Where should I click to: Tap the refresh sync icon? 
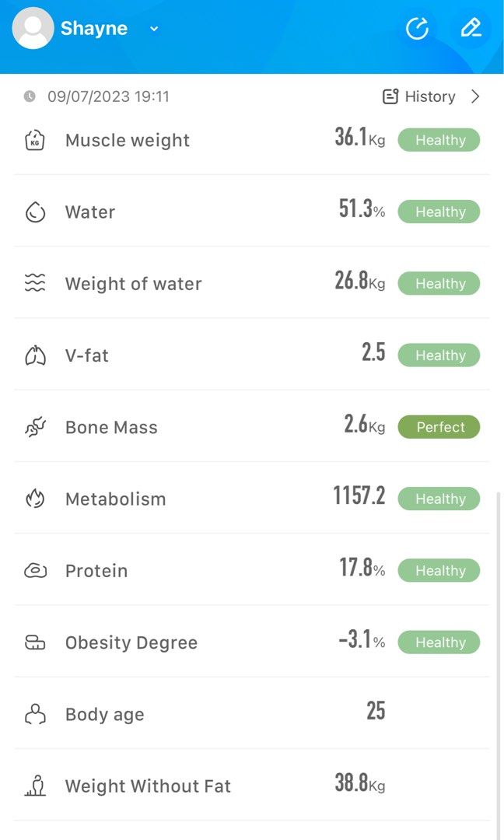[x=418, y=28]
